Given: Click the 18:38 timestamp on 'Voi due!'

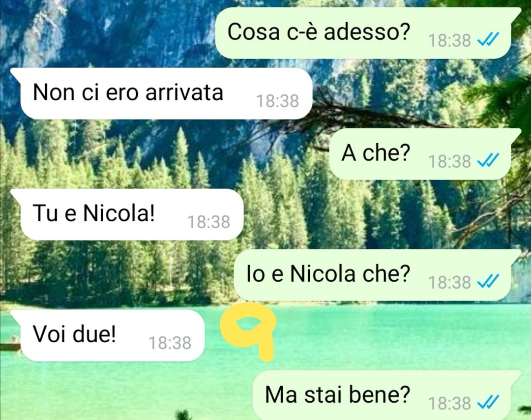Looking at the screenshot, I should [x=170, y=343].
